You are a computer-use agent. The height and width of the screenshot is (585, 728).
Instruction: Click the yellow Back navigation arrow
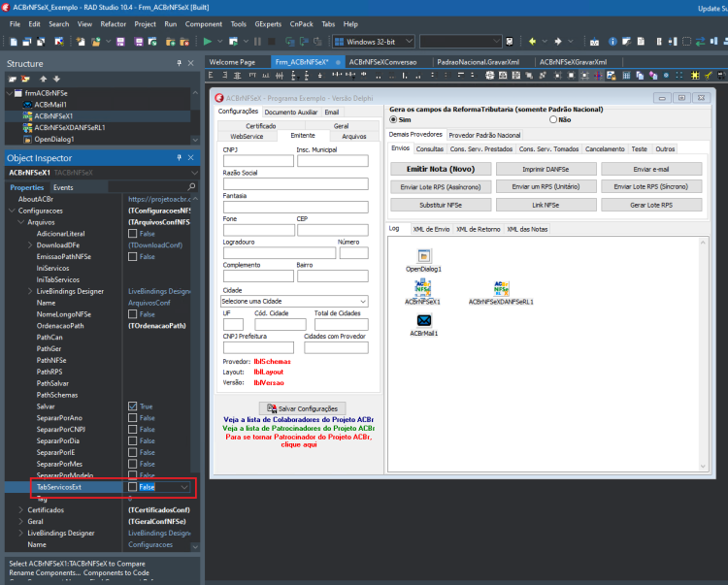click(532, 42)
